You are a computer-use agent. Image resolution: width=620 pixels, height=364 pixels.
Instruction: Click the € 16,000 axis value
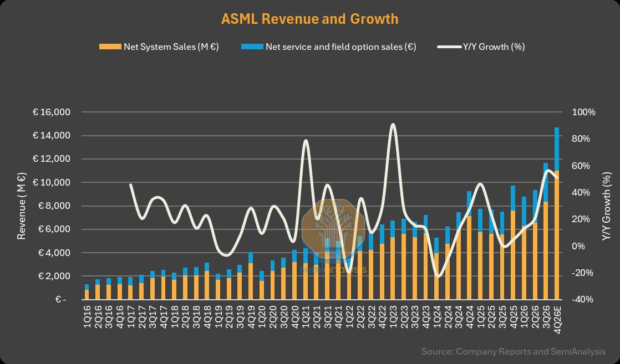coord(52,112)
